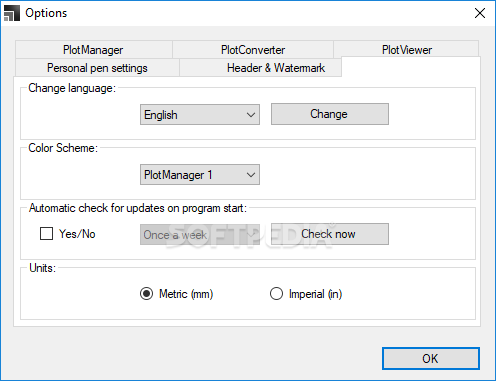Click the 'Change language:' group label
Viewport: 496px width, 381px height.
tap(72, 88)
